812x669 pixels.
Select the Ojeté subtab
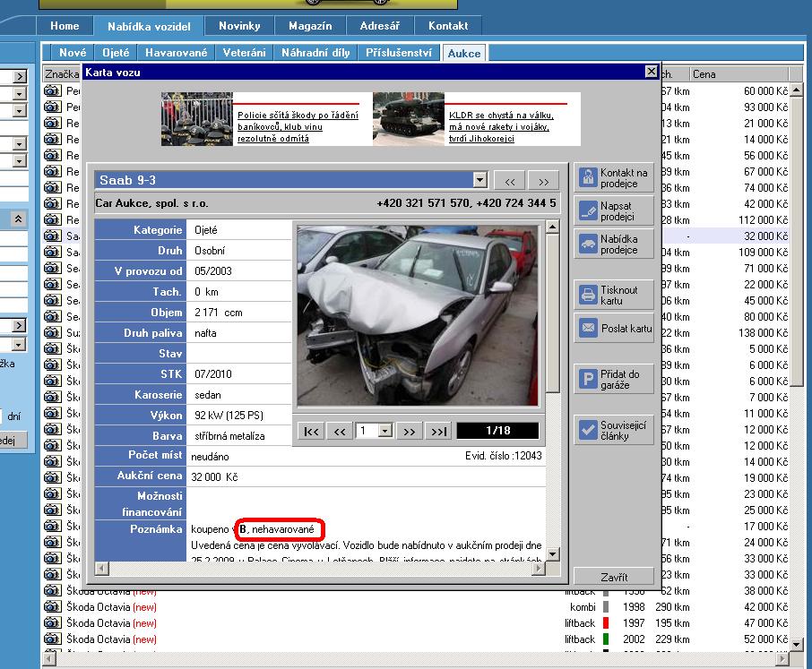[116, 53]
